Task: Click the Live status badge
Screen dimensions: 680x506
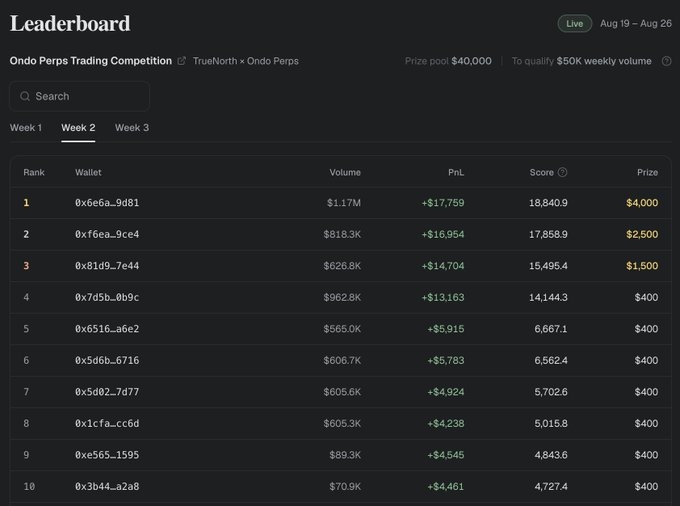Action: (575, 23)
